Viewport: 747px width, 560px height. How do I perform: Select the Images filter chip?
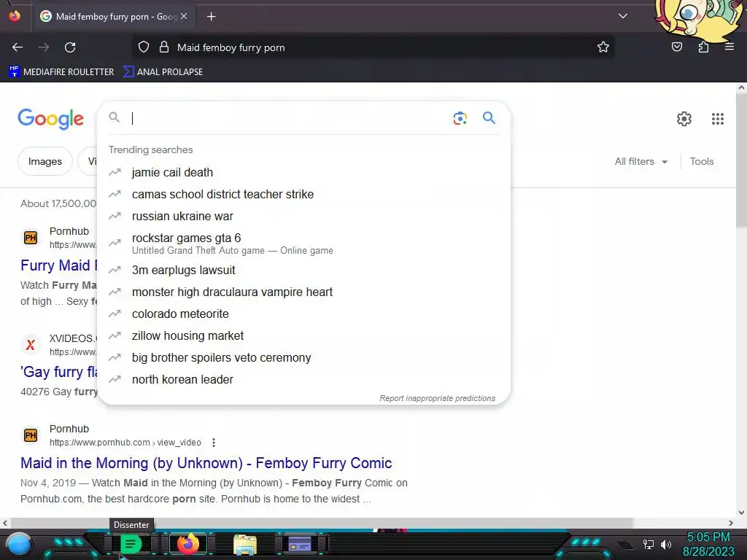pyautogui.click(x=44, y=161)
